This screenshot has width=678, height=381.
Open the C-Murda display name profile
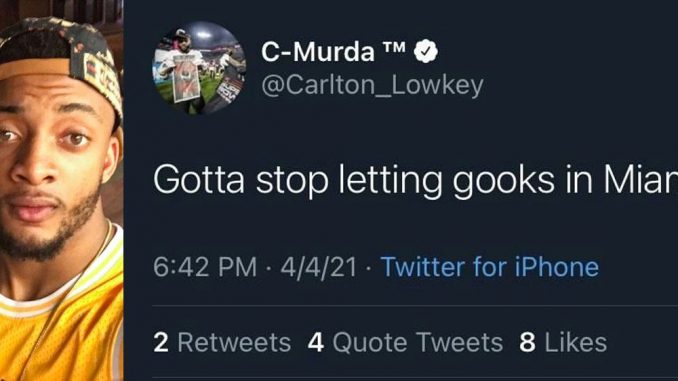point(318,52)
